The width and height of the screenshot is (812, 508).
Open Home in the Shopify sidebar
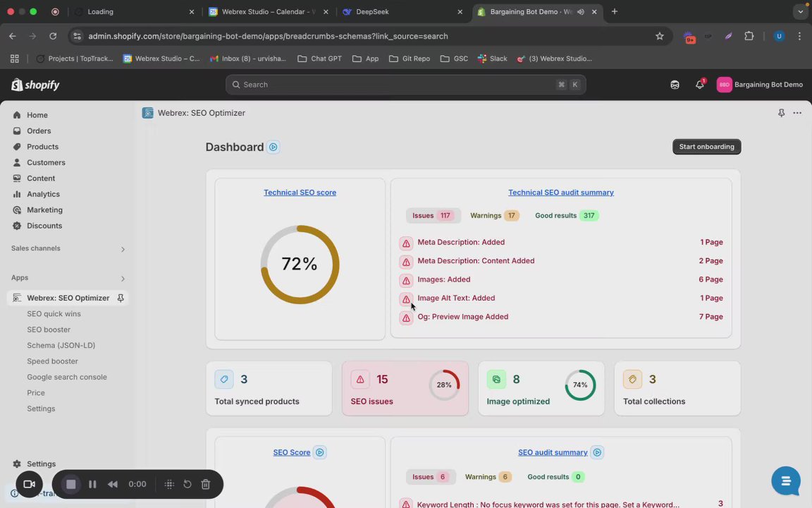pos(37,115)
